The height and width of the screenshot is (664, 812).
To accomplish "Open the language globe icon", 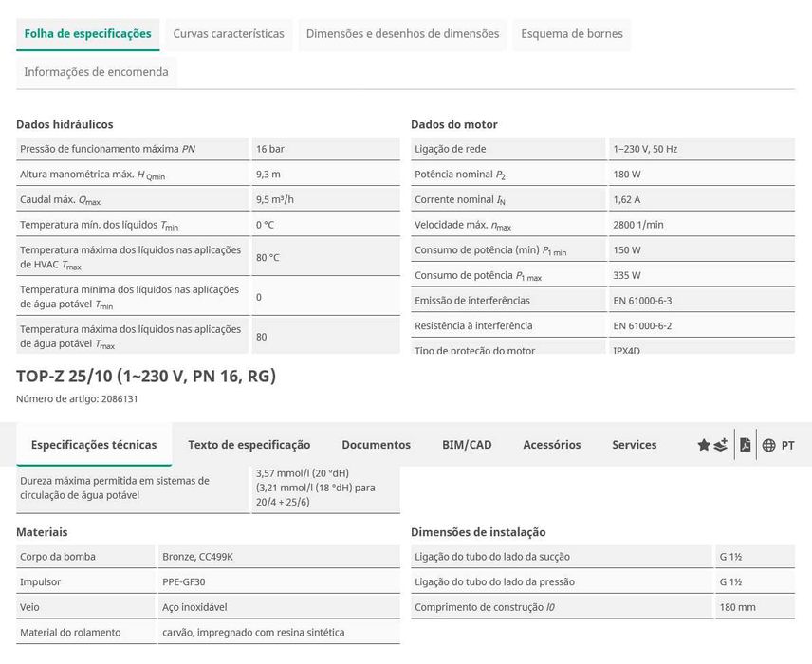I will click(x=769, y=445).
